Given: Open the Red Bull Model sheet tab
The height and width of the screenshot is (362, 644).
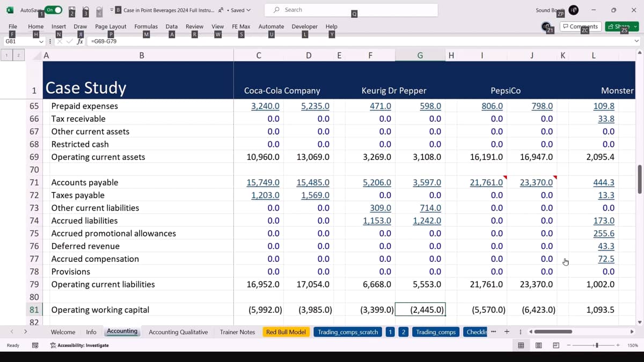Looking at the screenshot, I should pyautogui.click(x=286, y=332).
